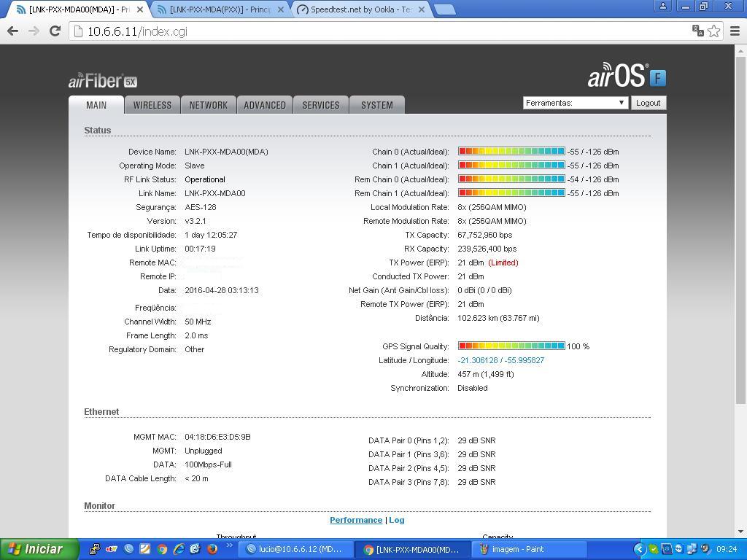Click the GPS Signal Quality bar
Viewport: 747px width, 560px height.
tap(511, 346)
